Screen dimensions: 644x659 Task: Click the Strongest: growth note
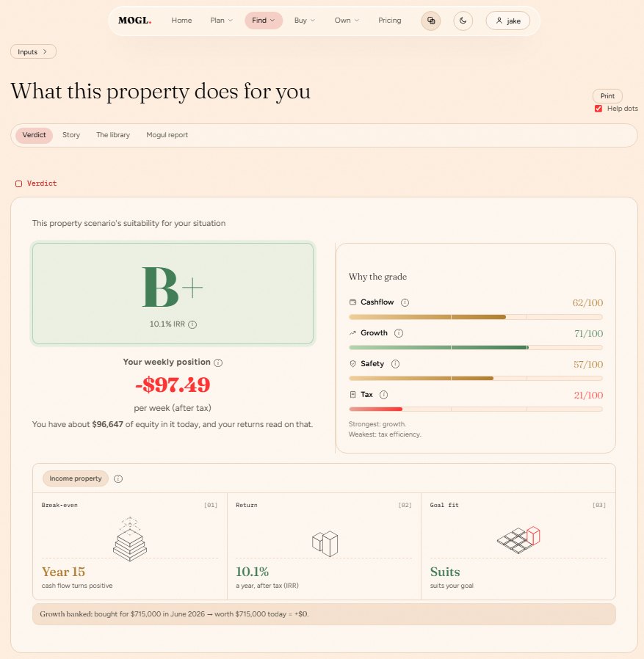377,424
